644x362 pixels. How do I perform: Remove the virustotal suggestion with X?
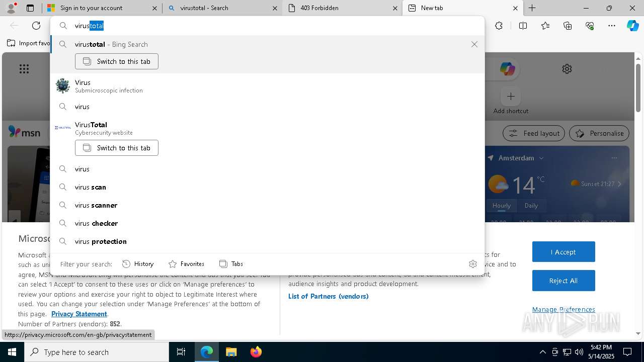pos(474,44)
